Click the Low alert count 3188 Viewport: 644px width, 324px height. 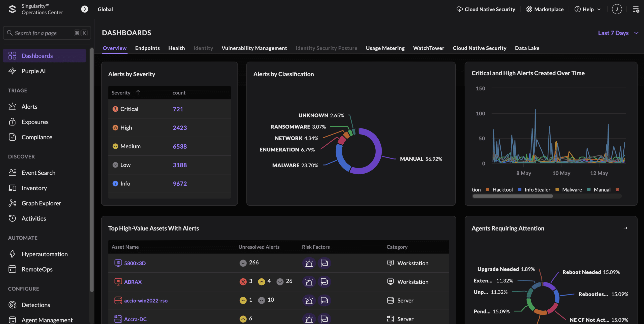coord(180,165)
